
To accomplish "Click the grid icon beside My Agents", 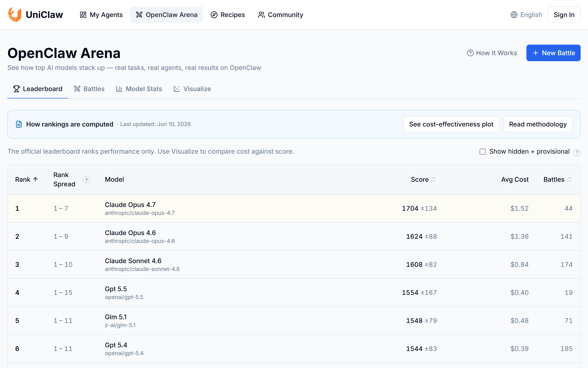I will point(83,15).
